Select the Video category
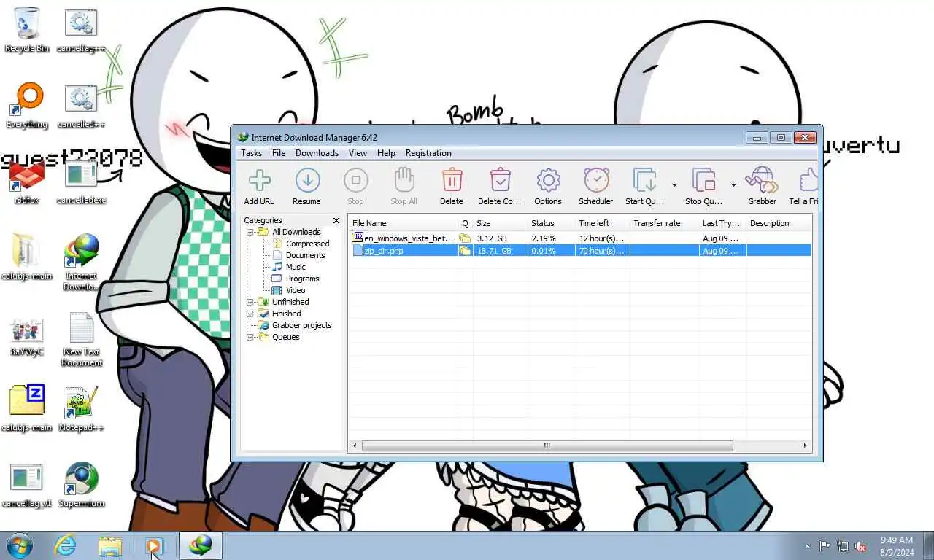The width and height of the screenshot is (934, 560). 296,290
